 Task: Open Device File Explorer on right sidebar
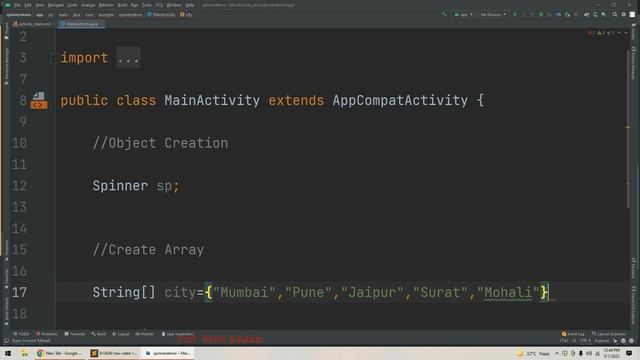pyautogui.click(x=633, y=305)
